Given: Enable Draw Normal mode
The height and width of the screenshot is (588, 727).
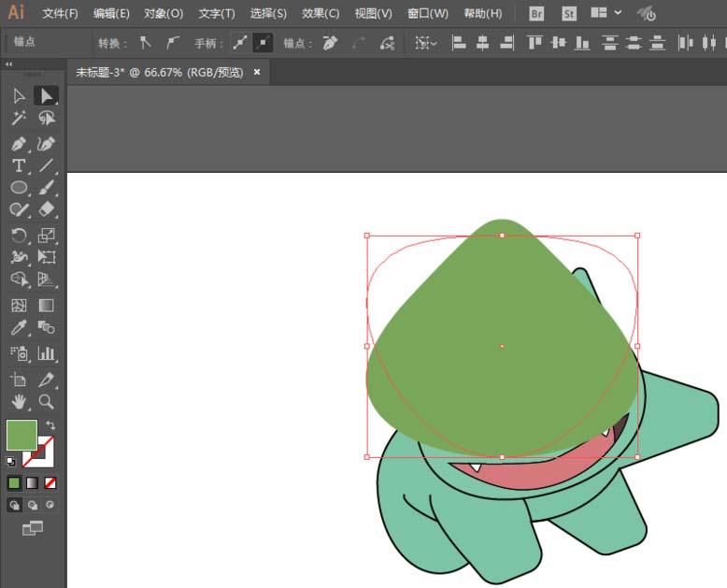Looking at the screenshot, I should (14, 505).
